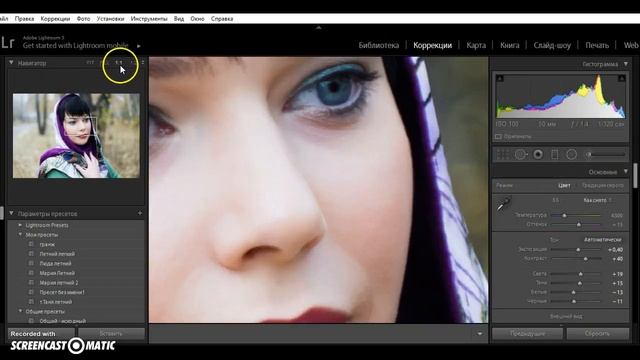Adjust the Экспозиция slider handle
This screenshot has width=640, height=360.
(578, 249)
